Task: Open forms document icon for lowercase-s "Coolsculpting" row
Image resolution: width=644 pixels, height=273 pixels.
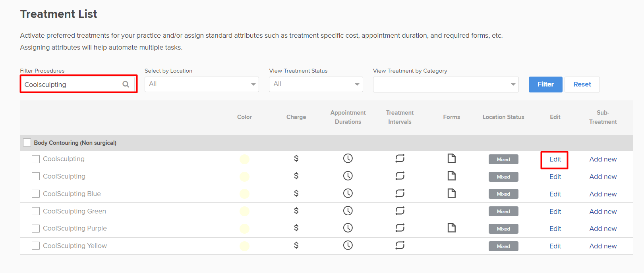Action: tap(451, 158)
